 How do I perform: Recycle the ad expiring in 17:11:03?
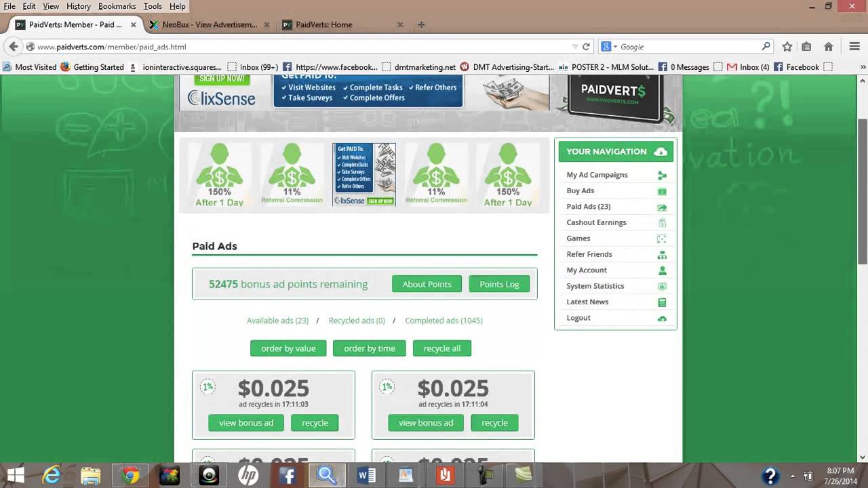click(x=315, y=423)
